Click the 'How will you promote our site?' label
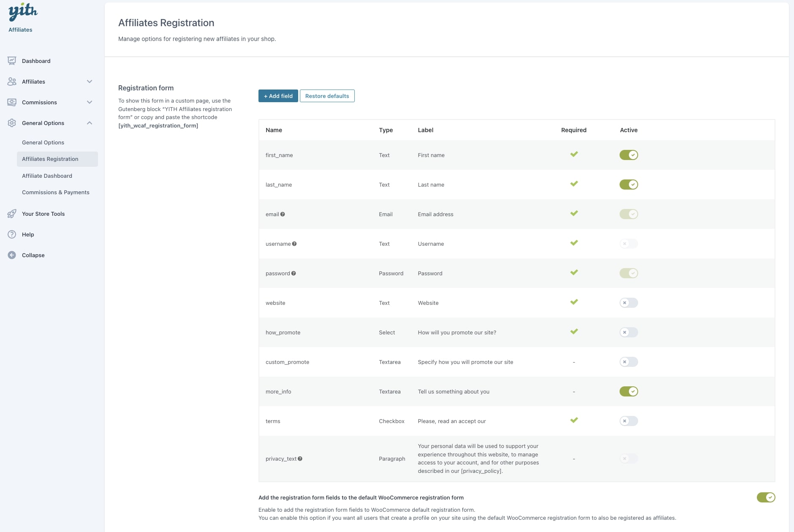The height and width of the screenshot is (532, 794). pos(457,332)
